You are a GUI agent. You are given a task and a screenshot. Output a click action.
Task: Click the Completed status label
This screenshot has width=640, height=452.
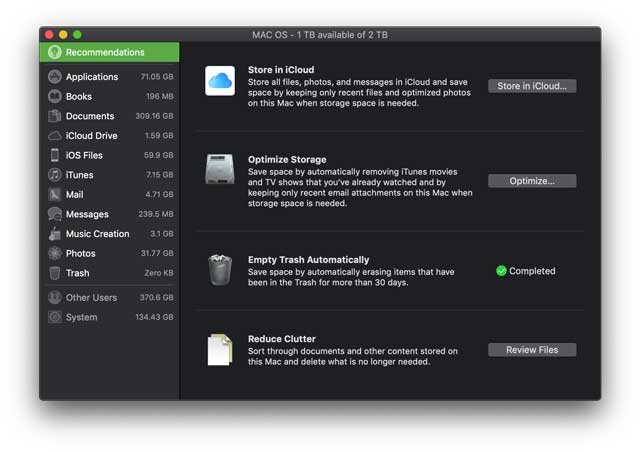[x=532, y=271]
